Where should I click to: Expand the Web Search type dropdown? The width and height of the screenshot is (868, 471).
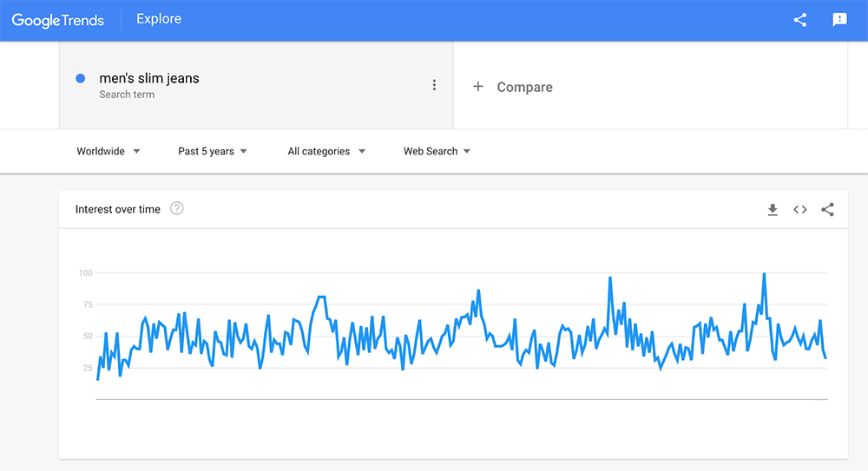437,151
